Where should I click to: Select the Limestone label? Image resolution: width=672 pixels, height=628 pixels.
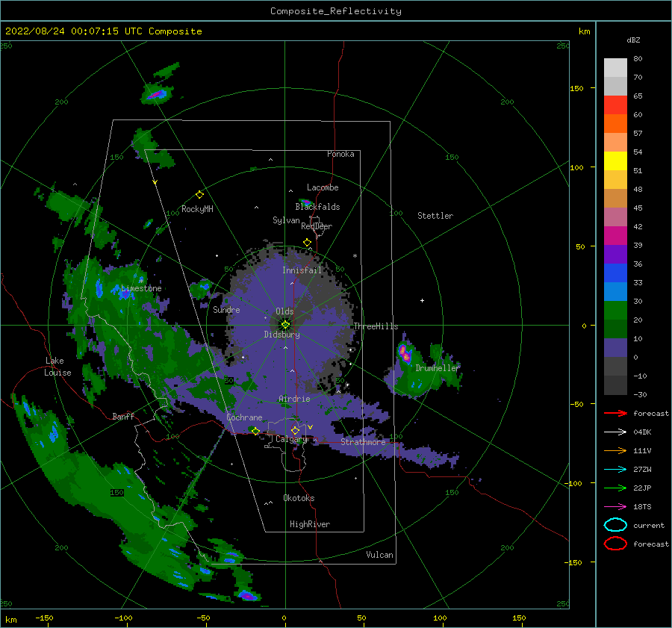141,288
